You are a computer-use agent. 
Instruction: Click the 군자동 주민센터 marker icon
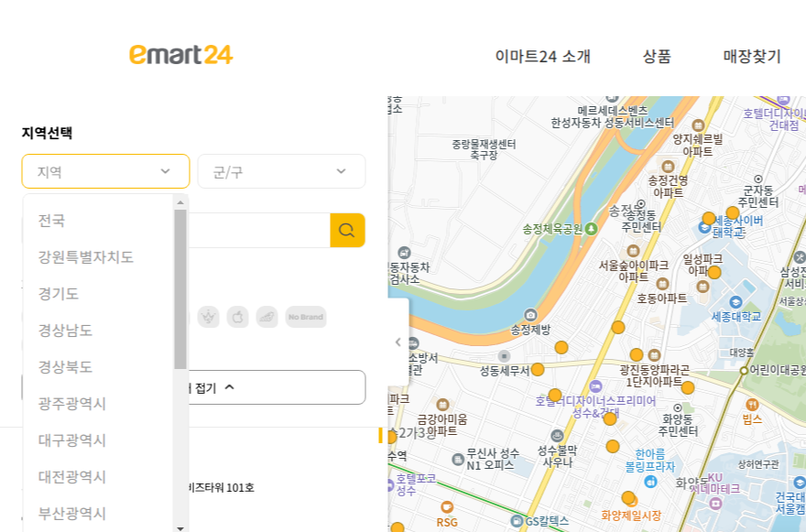pos(758,179)
